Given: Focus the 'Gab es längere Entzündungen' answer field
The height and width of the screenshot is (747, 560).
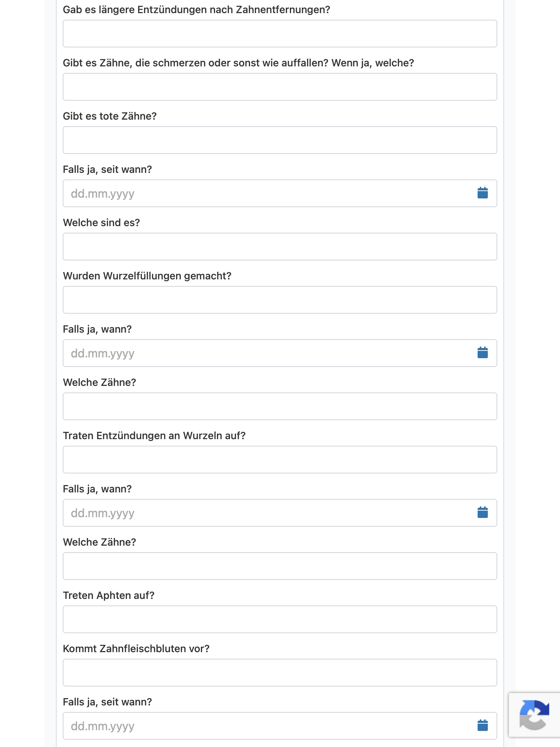Looking at the screenshot, I should pyautogui.click(x=280, y=34).
